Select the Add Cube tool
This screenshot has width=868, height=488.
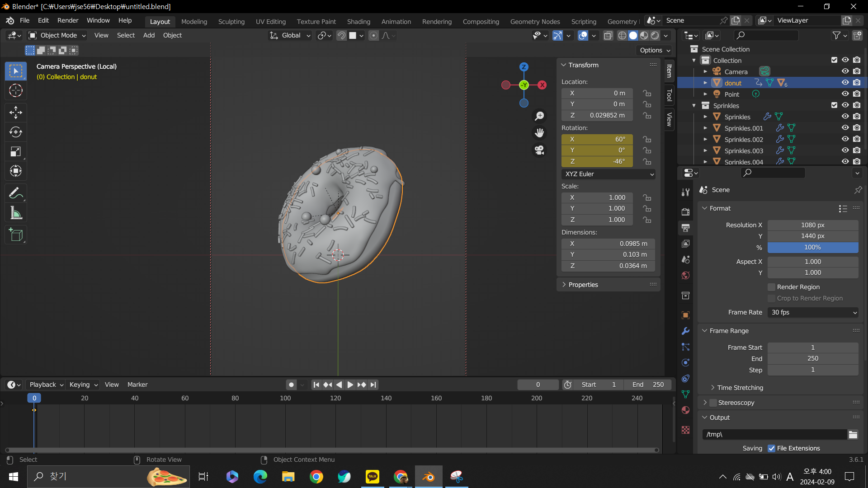pos(16,235)
